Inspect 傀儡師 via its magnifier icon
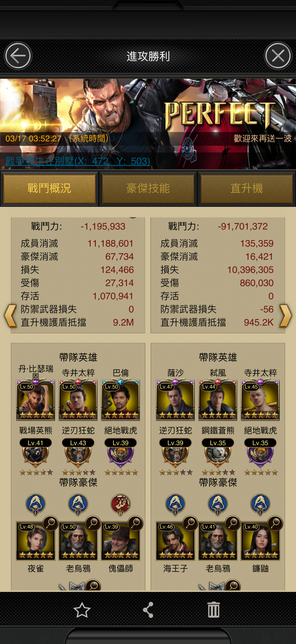This screenshot has width=296, height=644. pos(135,523)
